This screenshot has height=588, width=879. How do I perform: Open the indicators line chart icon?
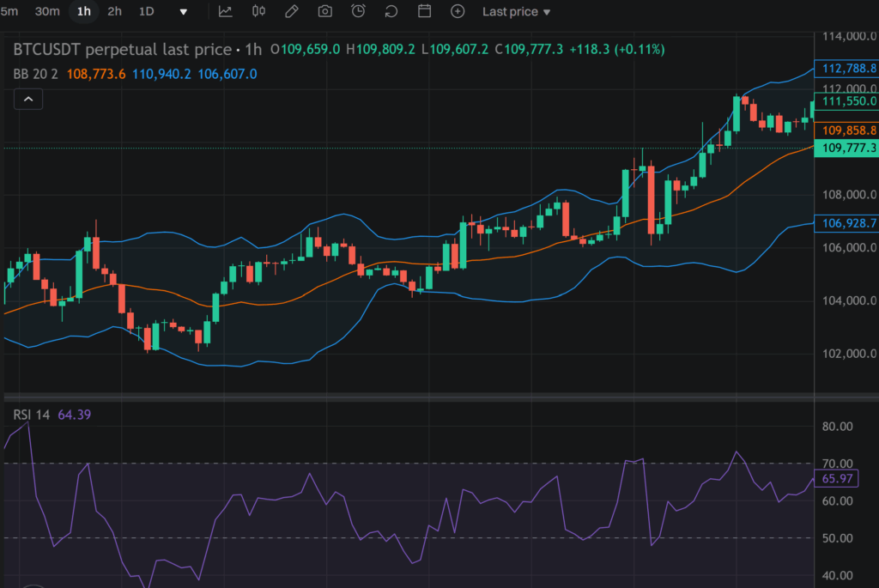(x=225, y=11)
